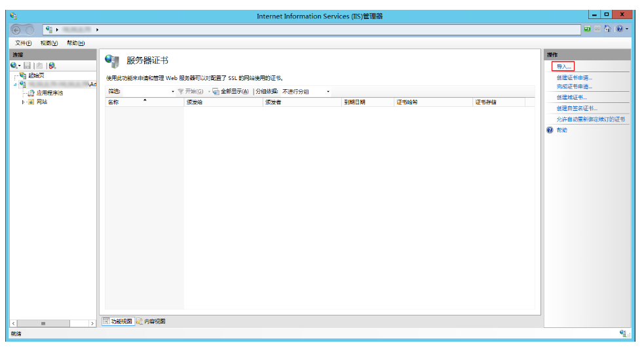Open the 视图 (View) menu

[x=49, y=43]
